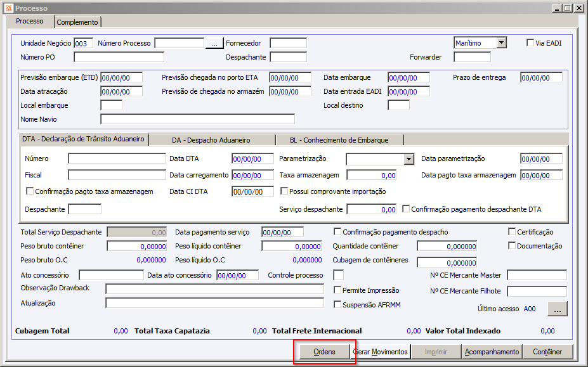
Task: Click the Número PO text field
Action: (119, 57)
